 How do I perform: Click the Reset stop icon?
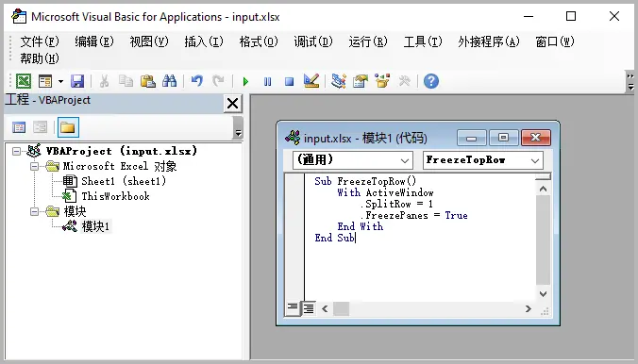pyautogui.click(x=290, y=82)
